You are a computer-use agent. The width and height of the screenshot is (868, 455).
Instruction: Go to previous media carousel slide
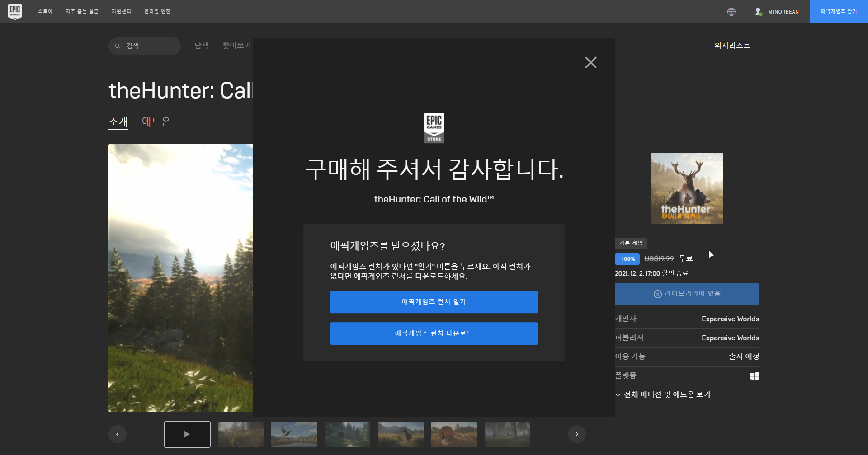click(118, 434)
